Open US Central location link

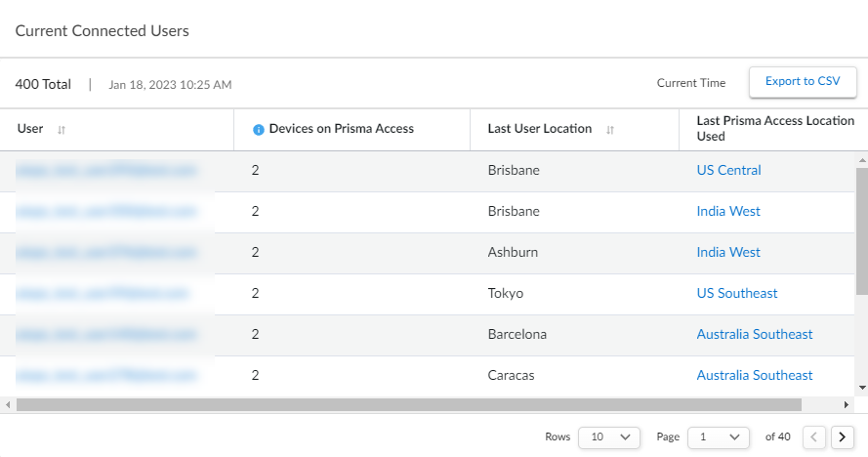pos(728,170)
